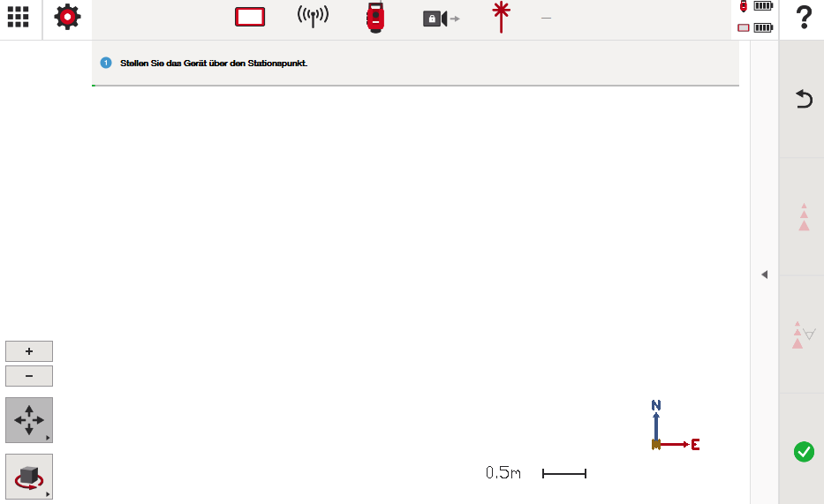The width and height of the screenshot is (824, 504).
Task: Open the radio signal connection status
Action: pos(313,17)
